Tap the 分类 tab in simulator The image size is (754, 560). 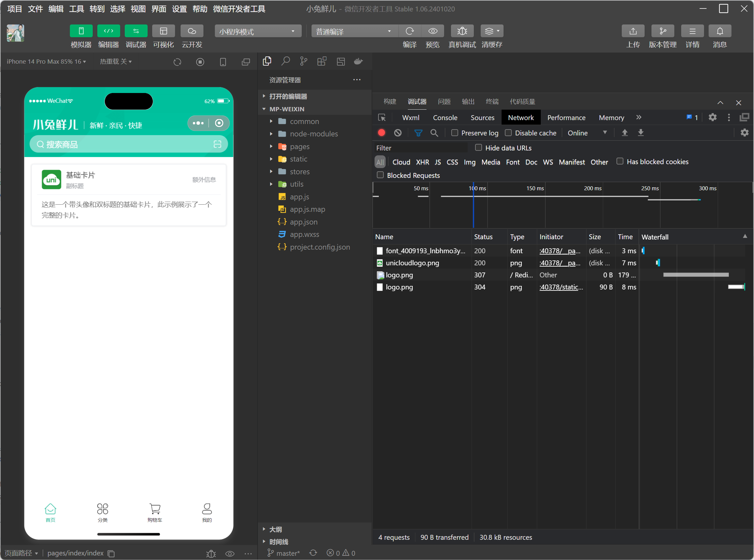tap(103, 513)
